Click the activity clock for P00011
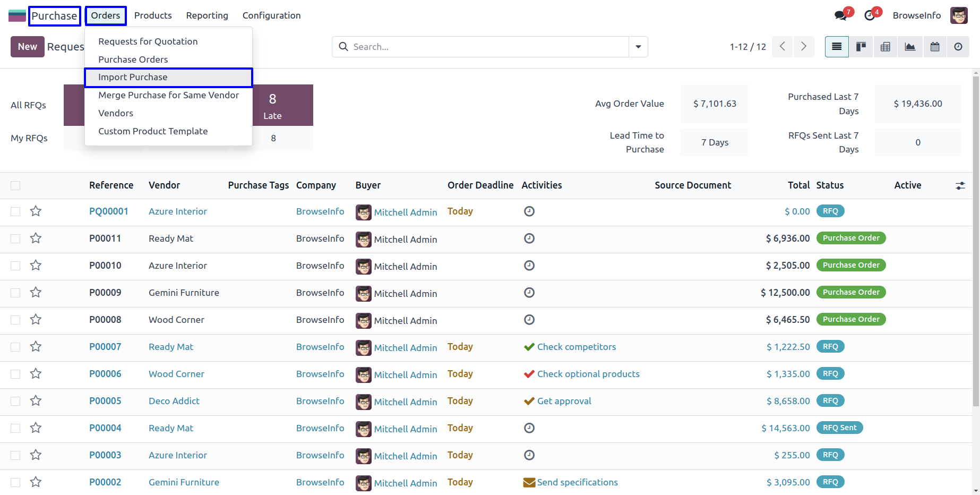 click(x=529, y=238)
